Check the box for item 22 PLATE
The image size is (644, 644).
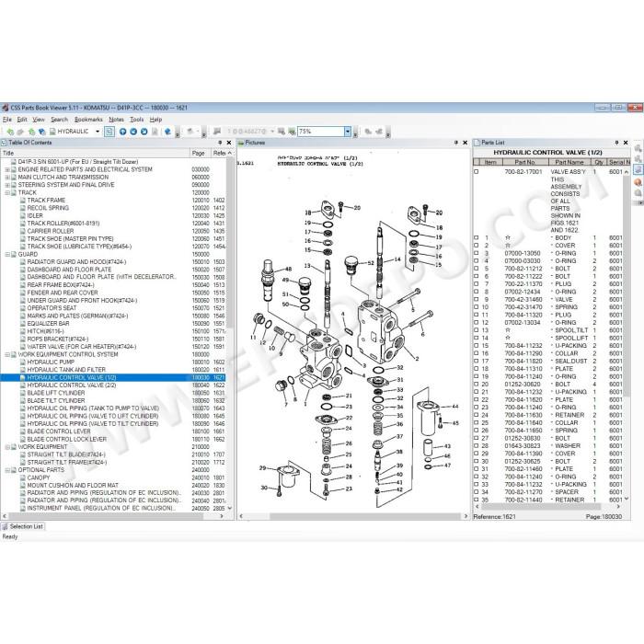tap(477, 399)
